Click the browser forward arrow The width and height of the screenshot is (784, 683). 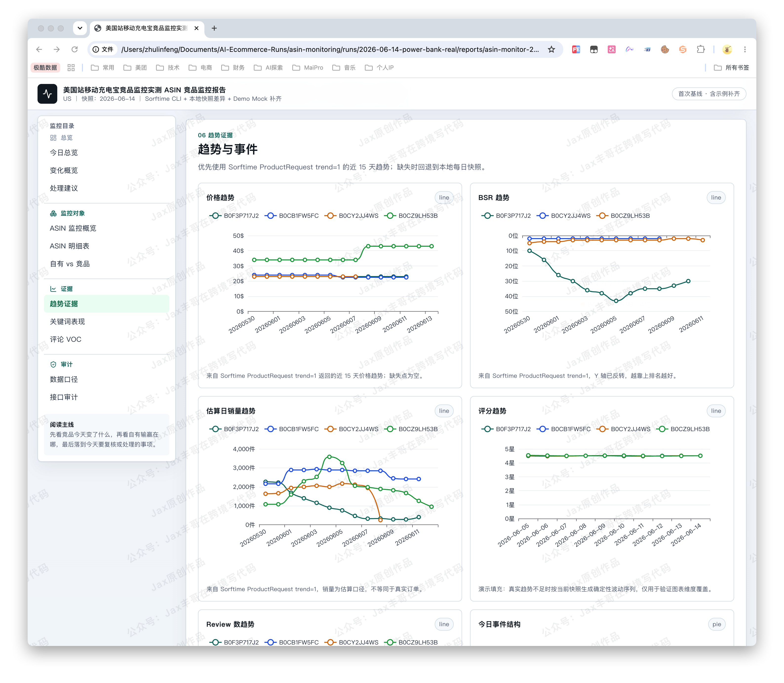pyautogui.click(x=57, y=50)
